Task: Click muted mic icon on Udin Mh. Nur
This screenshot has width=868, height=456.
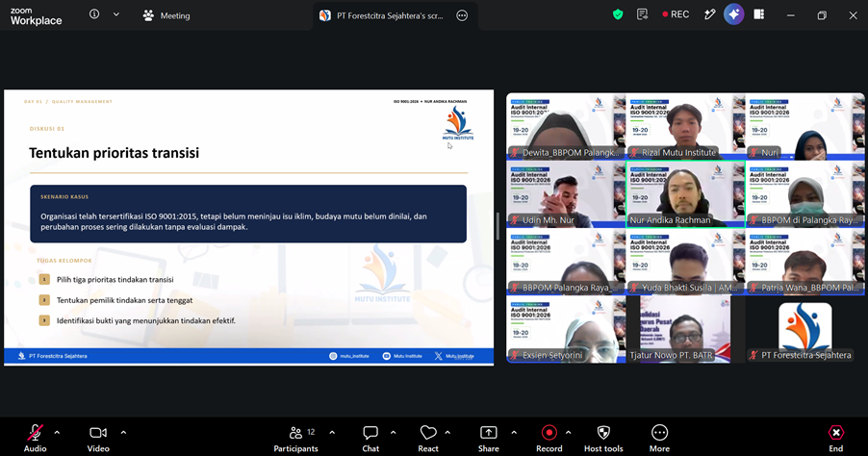Action: coord(514,220)
